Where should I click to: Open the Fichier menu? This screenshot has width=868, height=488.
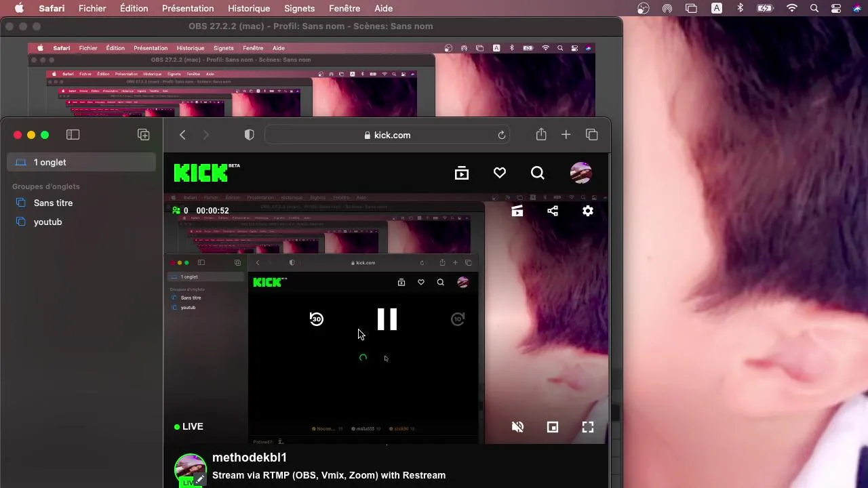coord(92,8)
